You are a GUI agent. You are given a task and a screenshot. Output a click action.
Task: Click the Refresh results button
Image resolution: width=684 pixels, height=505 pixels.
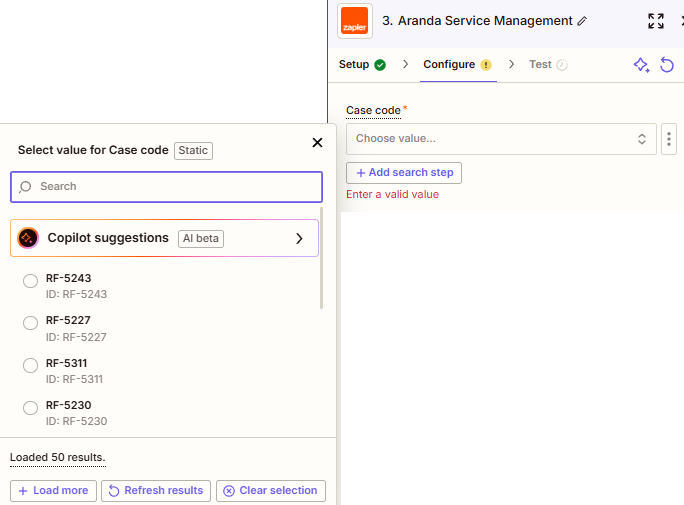156,491
